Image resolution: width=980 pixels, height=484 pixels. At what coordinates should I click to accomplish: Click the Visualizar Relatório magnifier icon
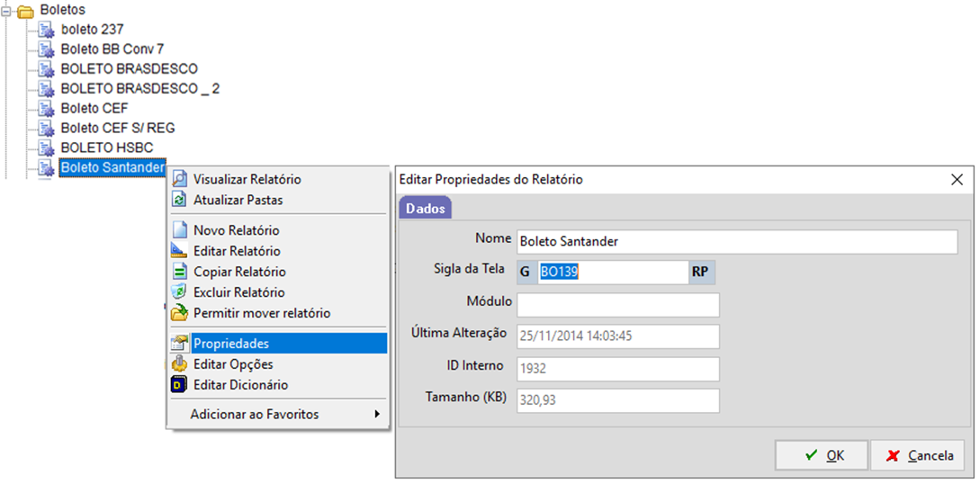tap(179, 179)
